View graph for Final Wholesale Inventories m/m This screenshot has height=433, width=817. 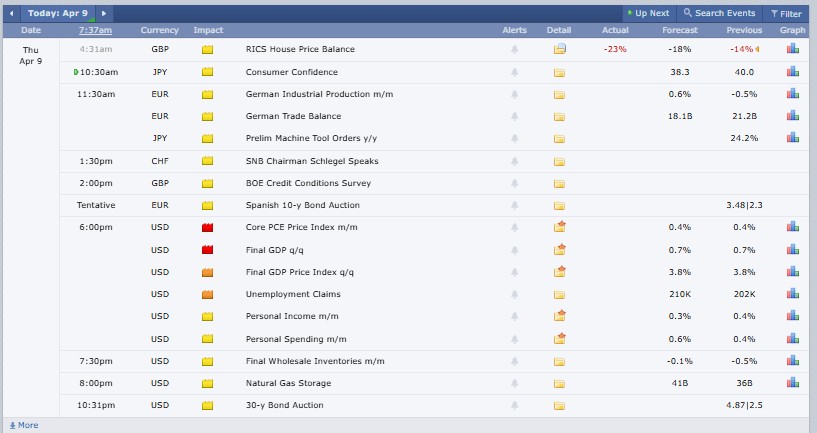(792, 361)
